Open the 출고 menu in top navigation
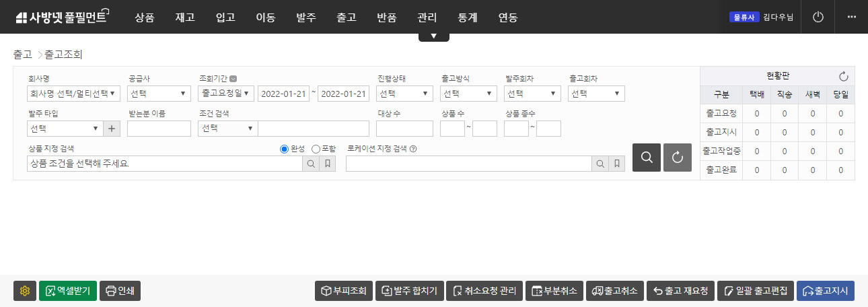 346,18
